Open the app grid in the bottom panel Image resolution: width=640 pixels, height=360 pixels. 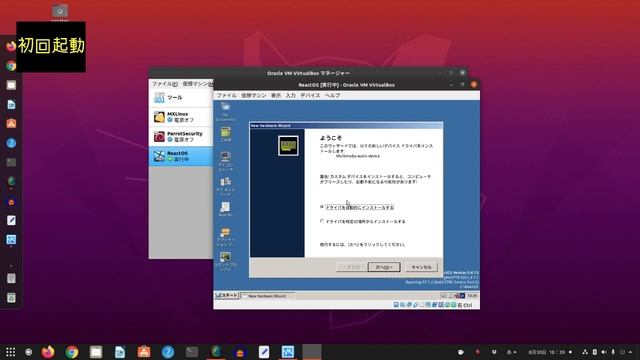click(x=11, y=352)
